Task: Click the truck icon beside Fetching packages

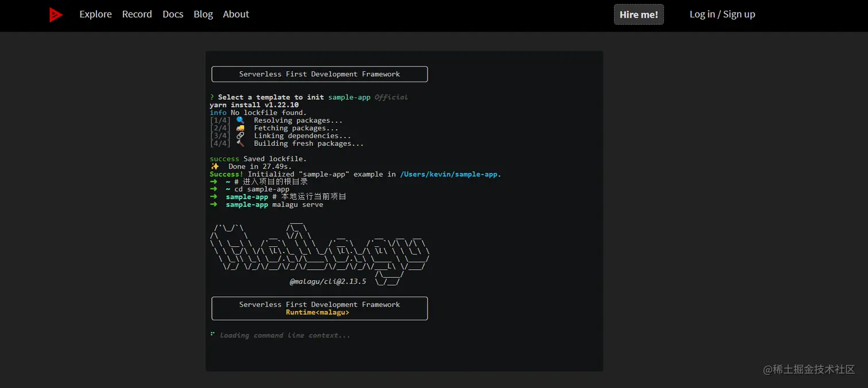Action: click(x=240, y=128)
